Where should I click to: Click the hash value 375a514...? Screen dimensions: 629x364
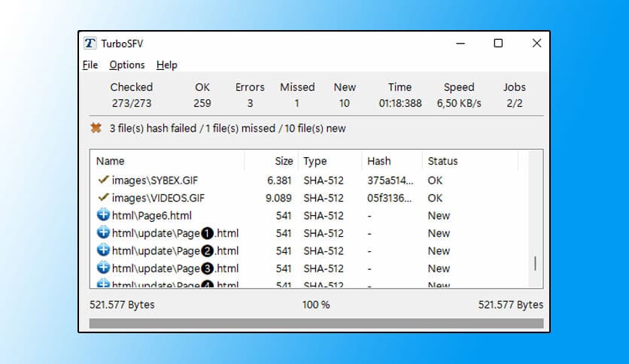(390, 180)
